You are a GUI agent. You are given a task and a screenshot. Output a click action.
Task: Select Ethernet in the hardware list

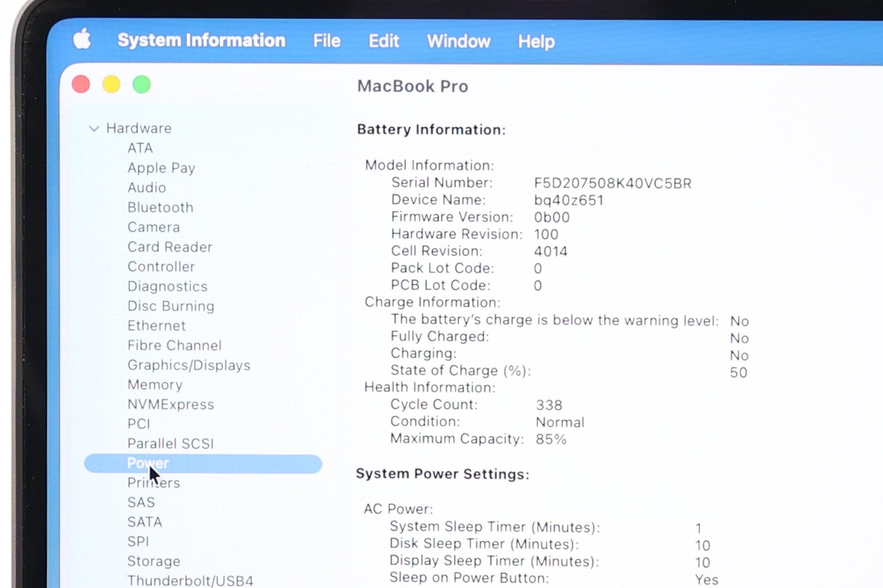[x=157, y=325]
